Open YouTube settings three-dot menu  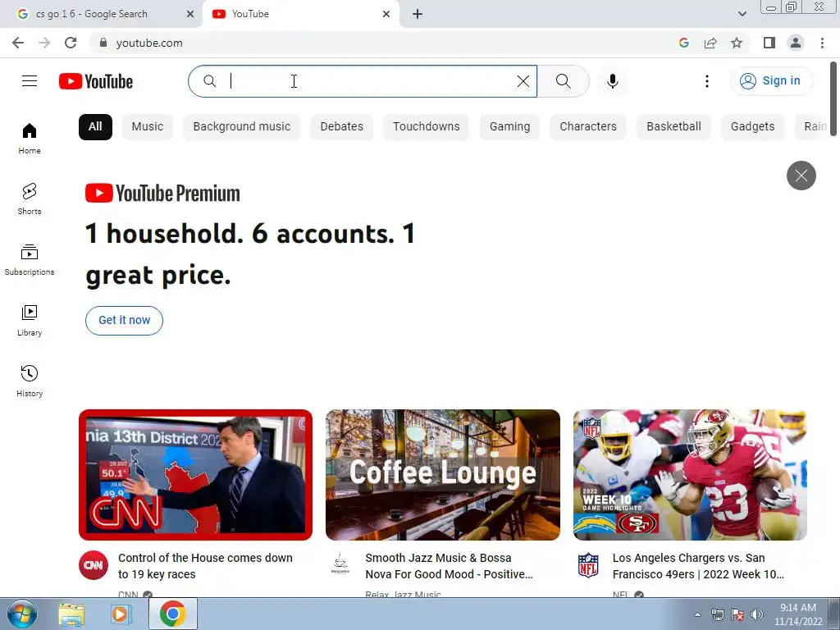(706, 81)
